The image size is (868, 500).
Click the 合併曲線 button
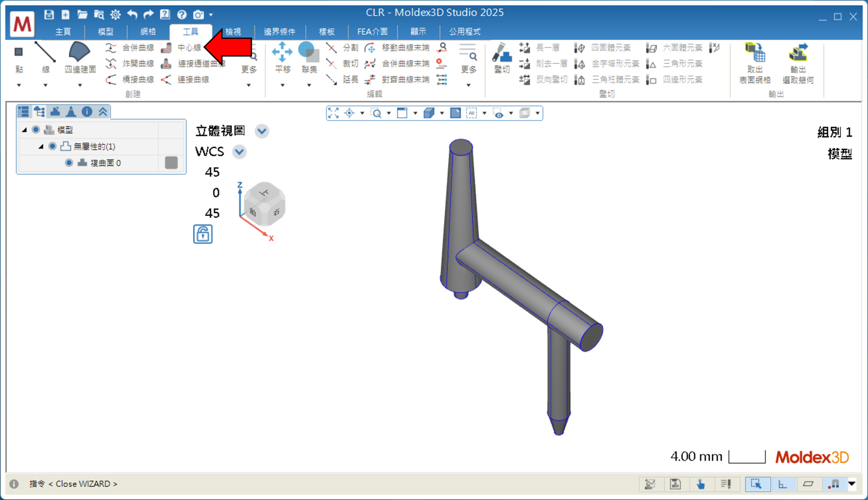click(137, 48)
